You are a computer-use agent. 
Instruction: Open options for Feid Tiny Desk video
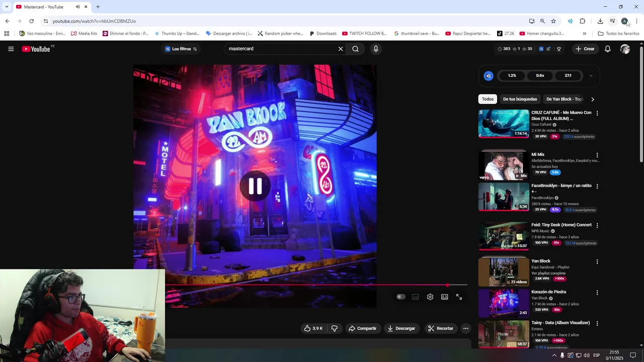(x=597, y=225)
